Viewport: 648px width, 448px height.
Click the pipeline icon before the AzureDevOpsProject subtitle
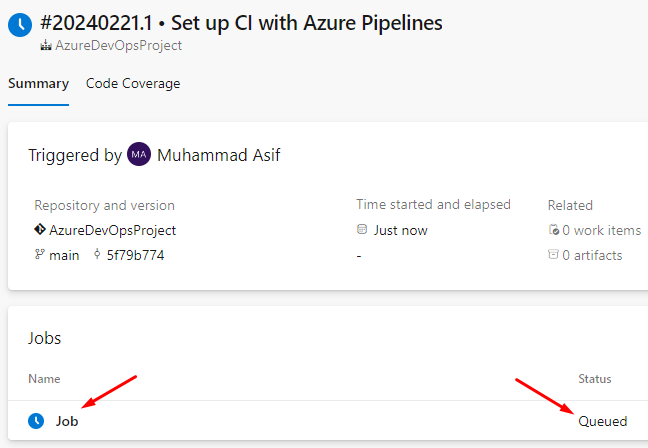point(46,46)
